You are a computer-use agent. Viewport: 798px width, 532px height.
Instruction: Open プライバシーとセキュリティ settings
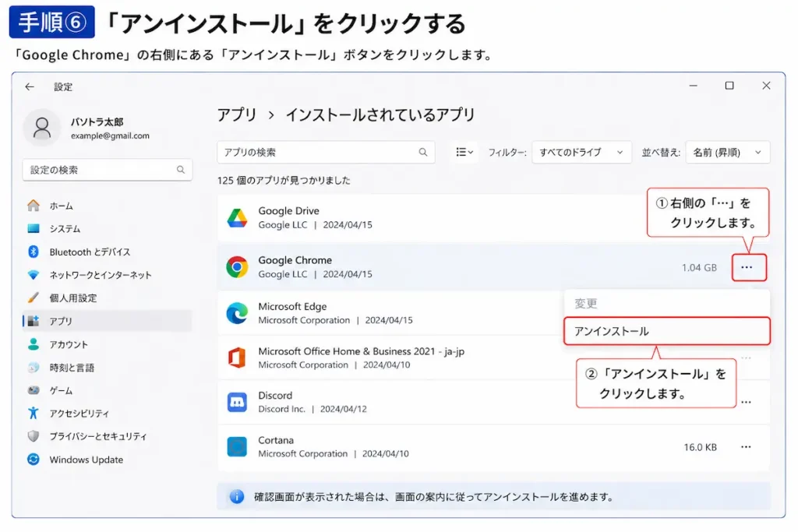tap(108, 436)
